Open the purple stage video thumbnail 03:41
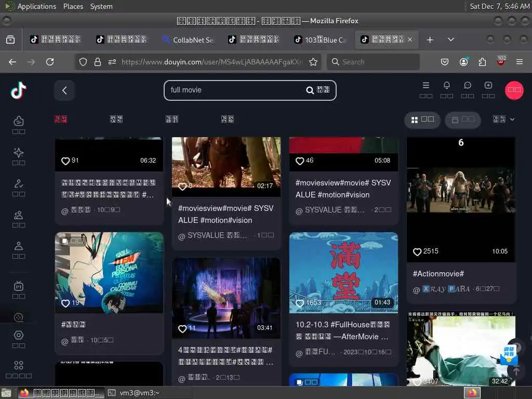Image resolution: width=532 pixels, height=399 pixels. point(227,298)
